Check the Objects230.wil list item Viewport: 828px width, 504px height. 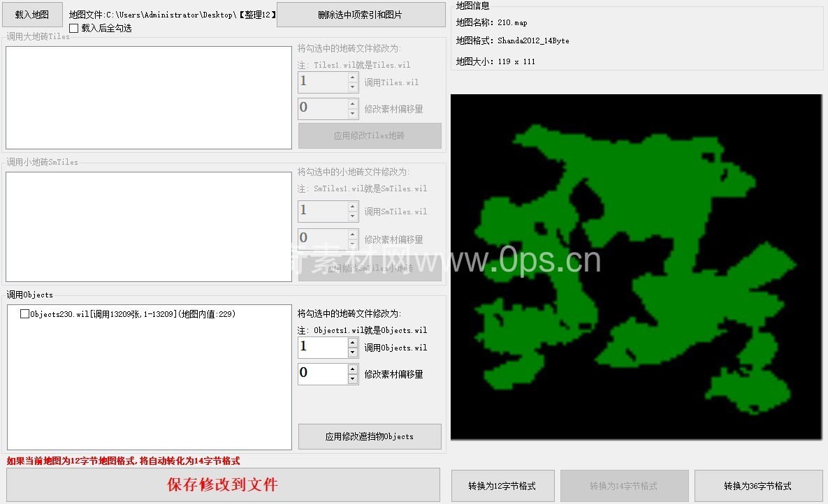(25, 314)
